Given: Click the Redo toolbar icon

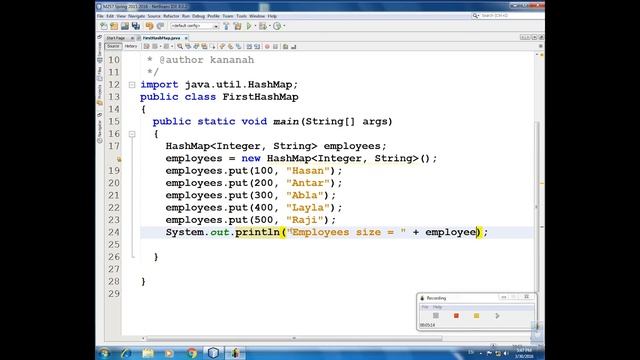Looking at the screenshot, I should click(160, 26).
